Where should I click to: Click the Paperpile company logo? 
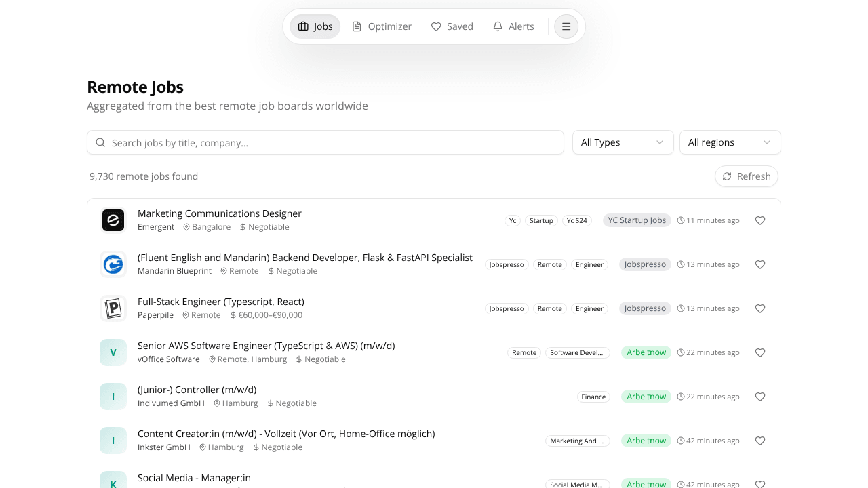113,308
